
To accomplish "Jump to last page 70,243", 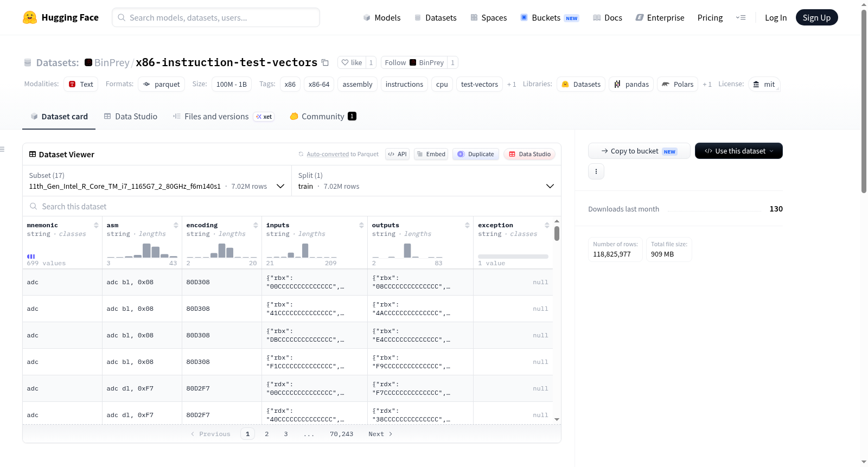I will pos(342,434).
